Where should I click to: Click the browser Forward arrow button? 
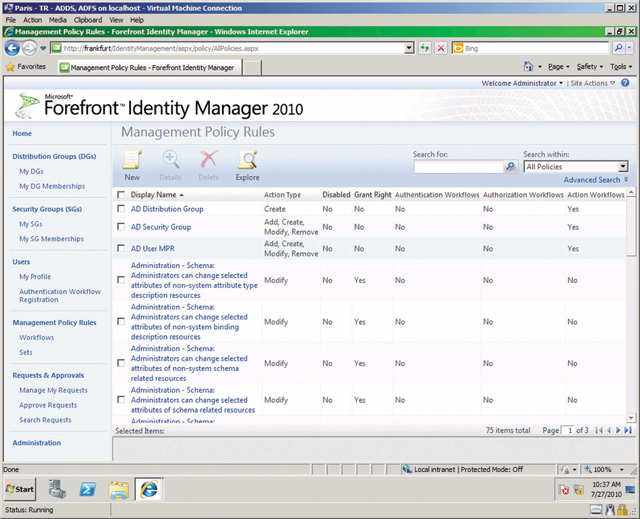pyautogui.click(x=29, y=48)
